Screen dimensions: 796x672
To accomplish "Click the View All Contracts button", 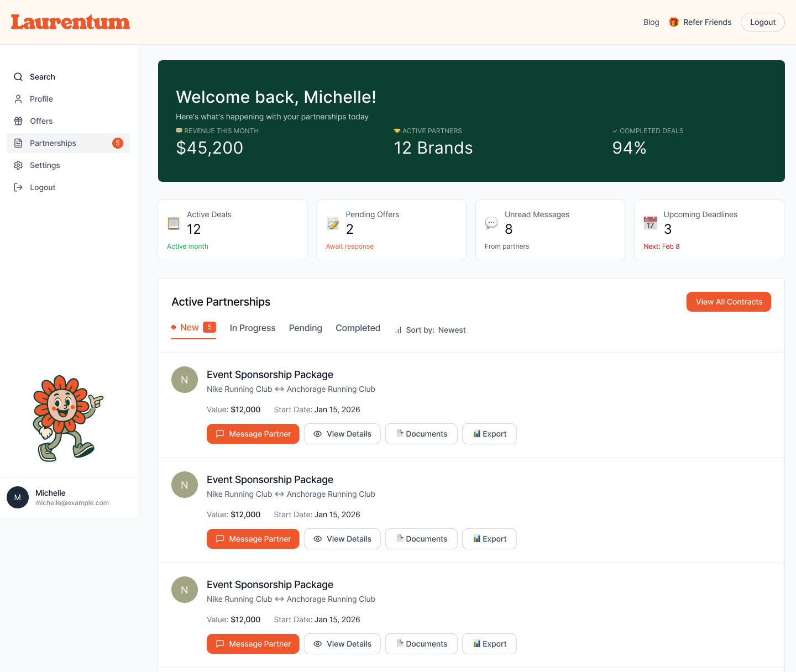I will [728, 302].
